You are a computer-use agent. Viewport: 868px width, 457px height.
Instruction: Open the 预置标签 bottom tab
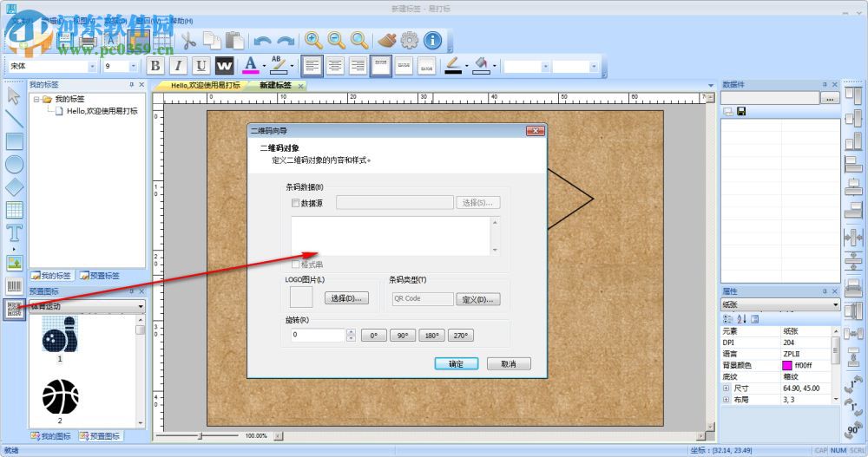(100, 276)
